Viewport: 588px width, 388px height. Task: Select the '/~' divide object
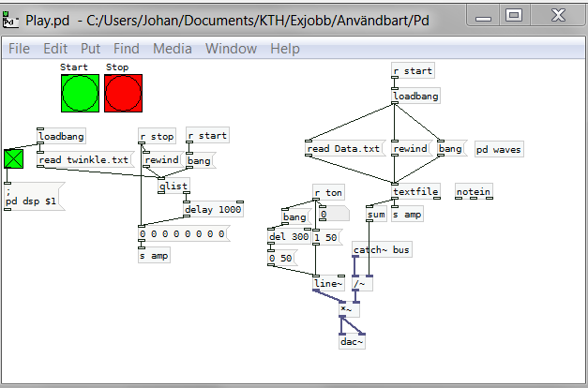pyautogui.click(x=362, y=284)
